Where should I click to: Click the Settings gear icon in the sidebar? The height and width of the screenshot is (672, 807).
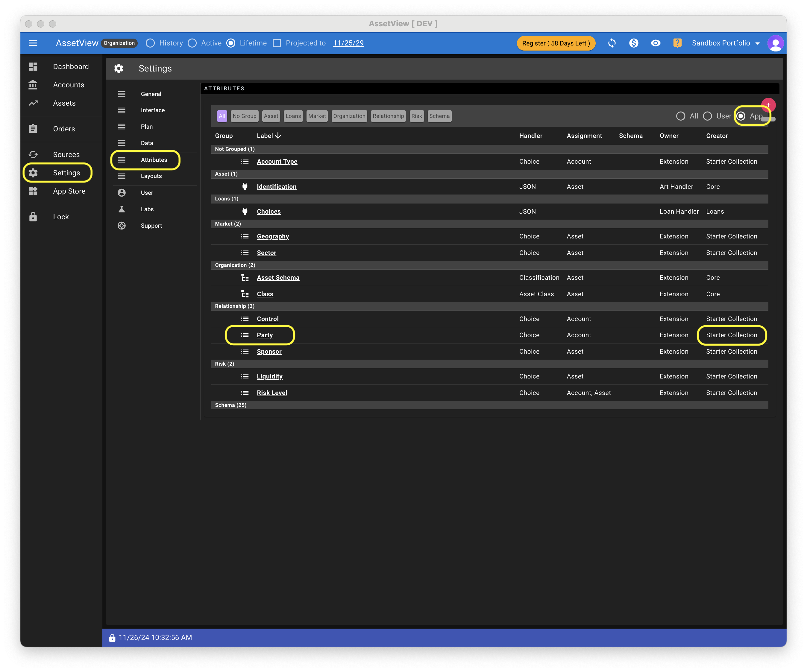(33, 173)
